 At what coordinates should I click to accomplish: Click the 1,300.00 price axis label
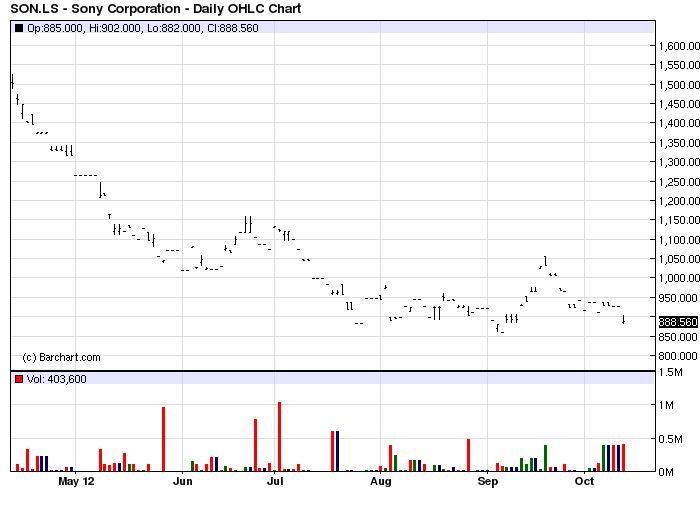679,162
